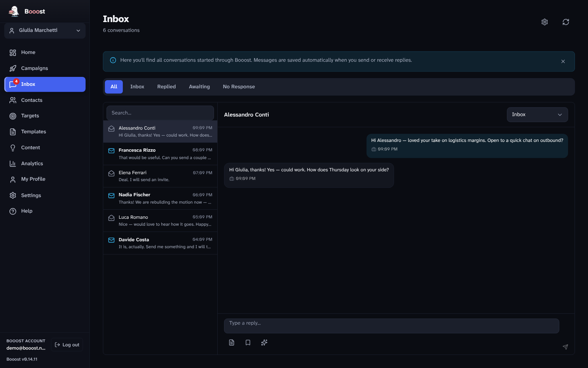This screenshot has width=588, height=368.
Task: Click the Campaigns rocket icon
Action: coord(13,68)
